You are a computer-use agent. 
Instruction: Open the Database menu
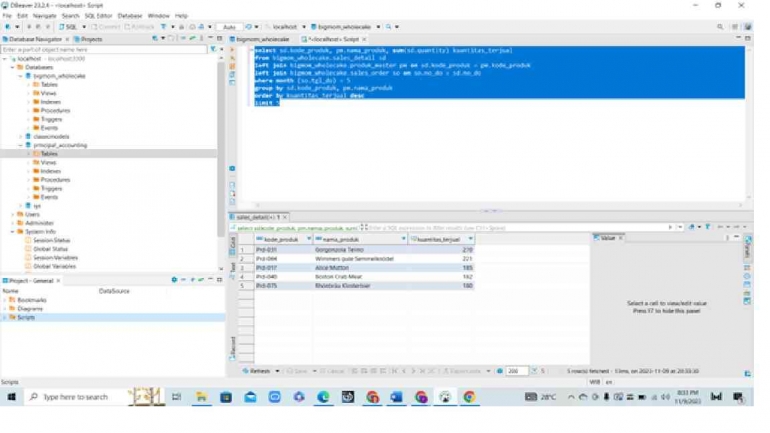[130, 16]
